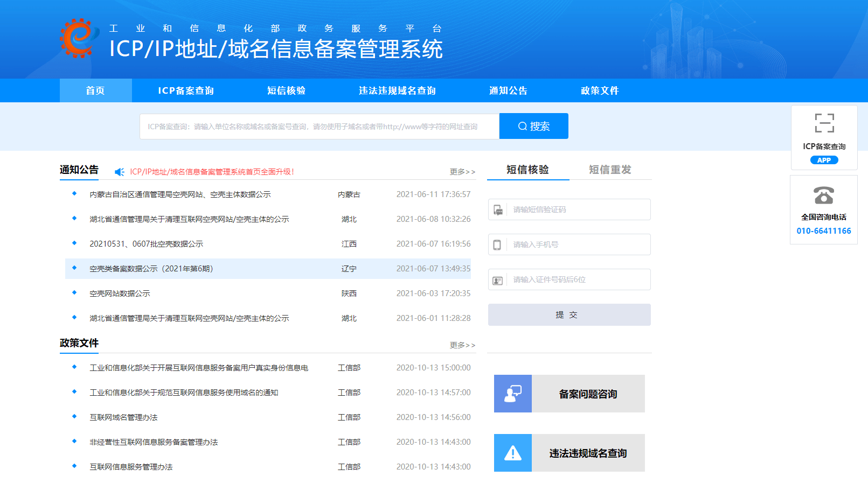Viewport: 868px width, 483px height.
Task: Open the 通知公告 navigation menu item
Action: (x=509, y=90)
